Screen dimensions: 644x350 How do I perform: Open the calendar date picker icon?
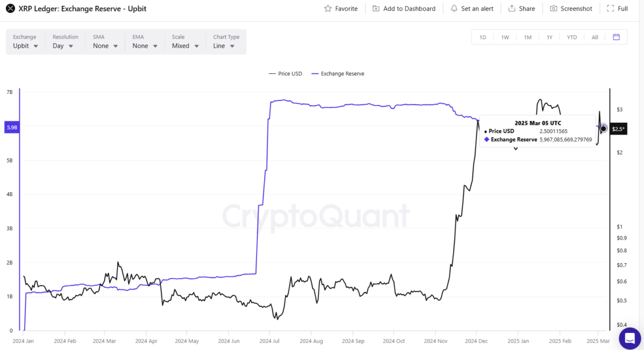616,37
